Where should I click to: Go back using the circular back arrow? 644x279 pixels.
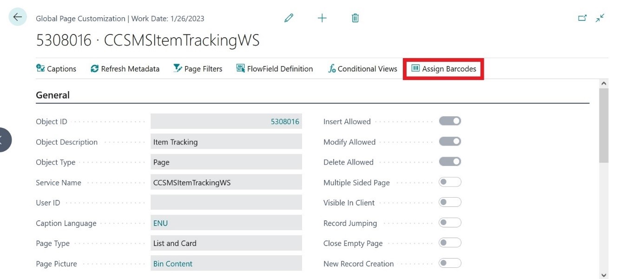[x=17, y=17]
